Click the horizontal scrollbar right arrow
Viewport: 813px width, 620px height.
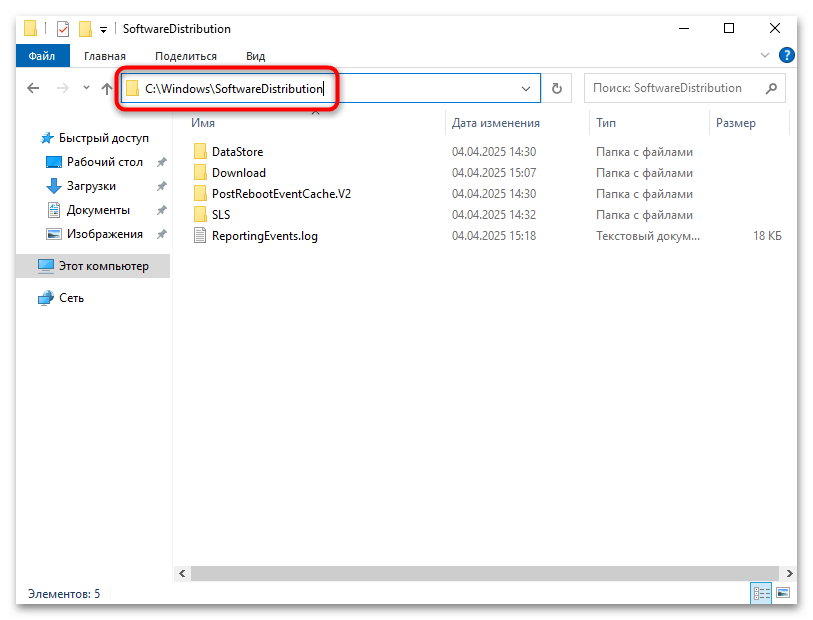point(789,573)
